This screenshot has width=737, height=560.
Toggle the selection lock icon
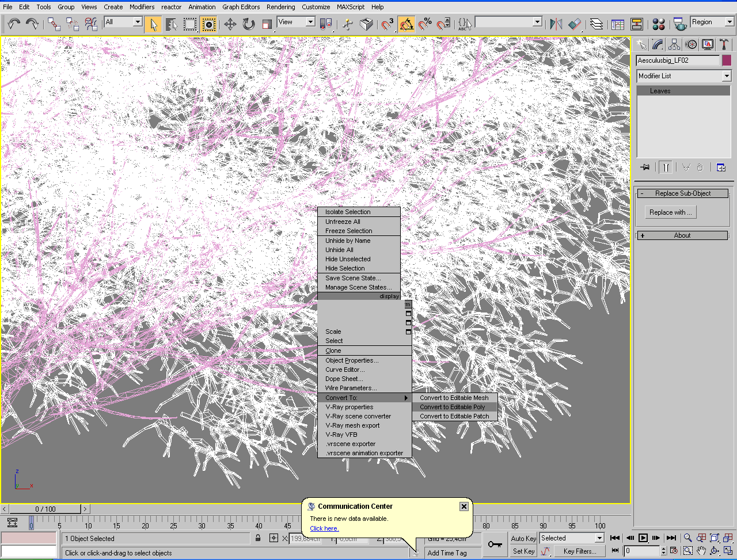[x=258, y=538]
